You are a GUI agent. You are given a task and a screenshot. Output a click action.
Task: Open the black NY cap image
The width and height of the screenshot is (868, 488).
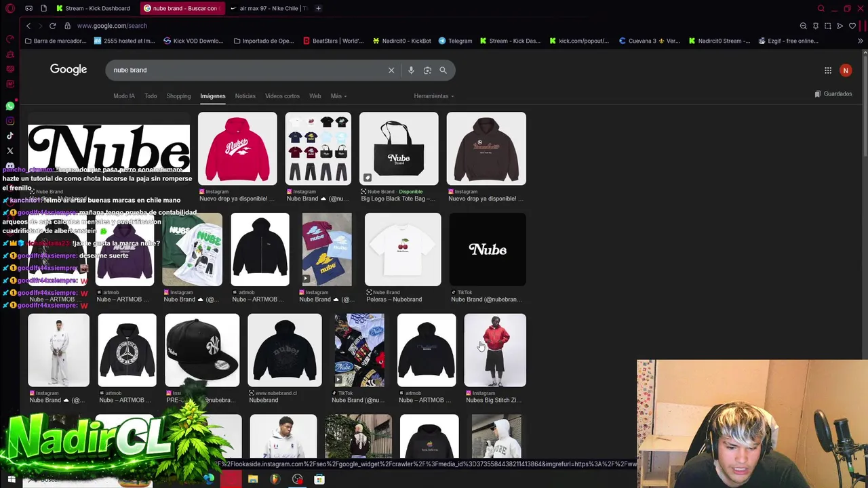[202, 350]
